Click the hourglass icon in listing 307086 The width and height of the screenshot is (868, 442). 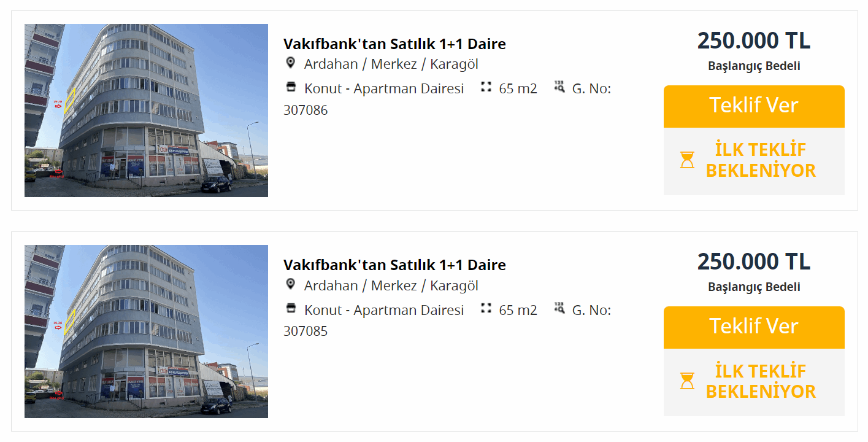[x=687, y=160]
